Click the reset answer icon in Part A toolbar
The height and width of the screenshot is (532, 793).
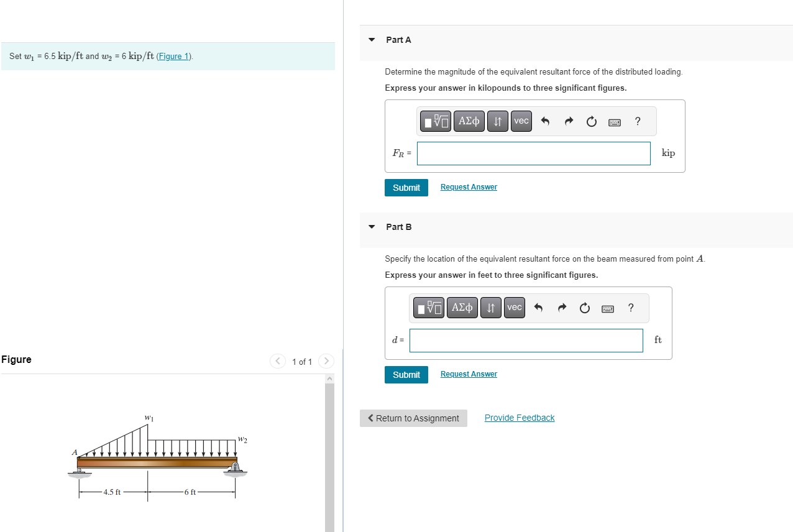tap(591, 121)
